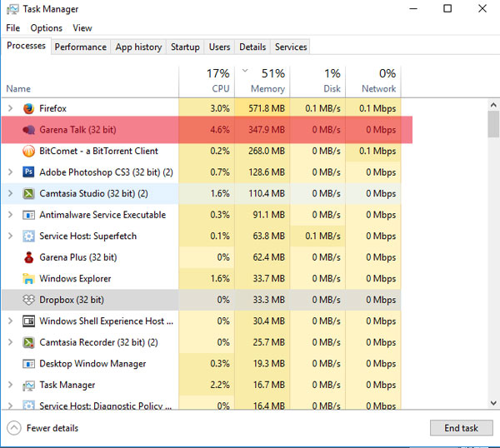Image resolution: width=500 pixels, height=448 pixels.
Task: Click the Task Manager title bar icon
Action: tap(12, 9)
